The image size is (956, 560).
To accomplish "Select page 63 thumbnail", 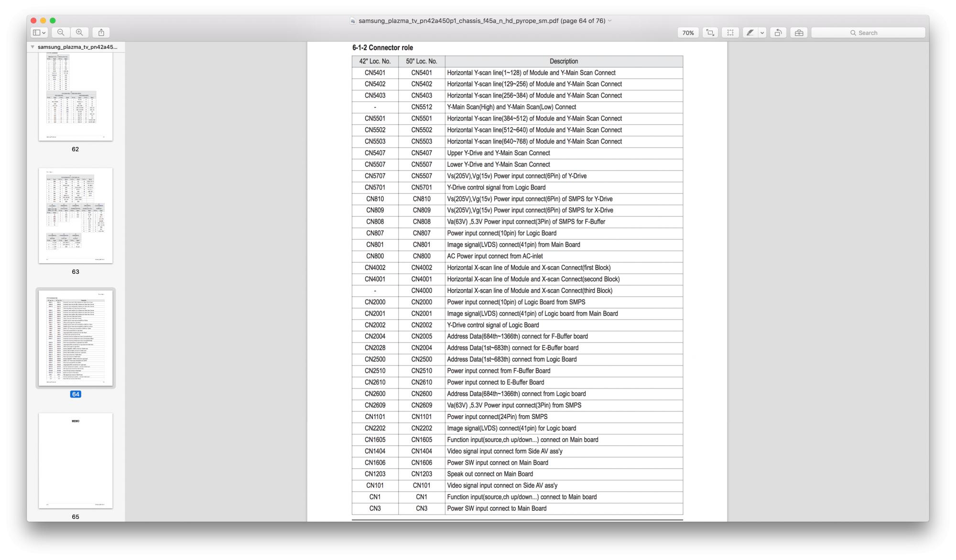I will click(76, 215).
